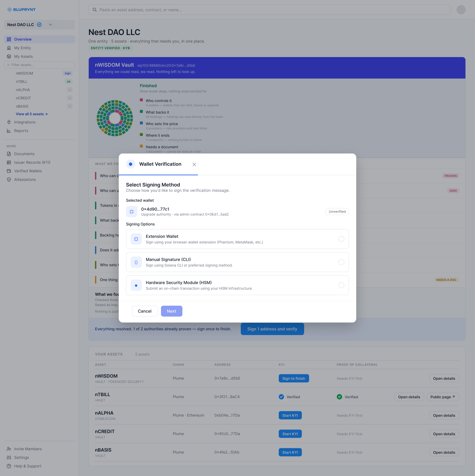This screenshot has width=475, height=476.
Task: Click the Cancel button in dialog
Action: (144, 311)
